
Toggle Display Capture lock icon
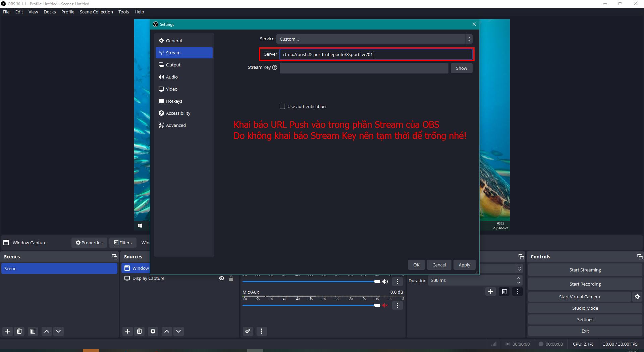231,278
